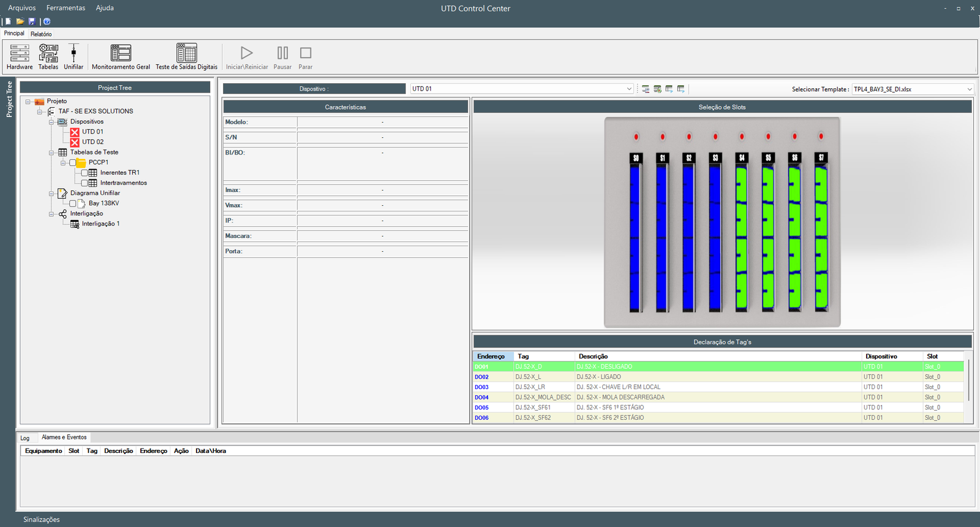Click the Equipamento column header
Viewport: 980px width, 527px height.
coord(43,451)
